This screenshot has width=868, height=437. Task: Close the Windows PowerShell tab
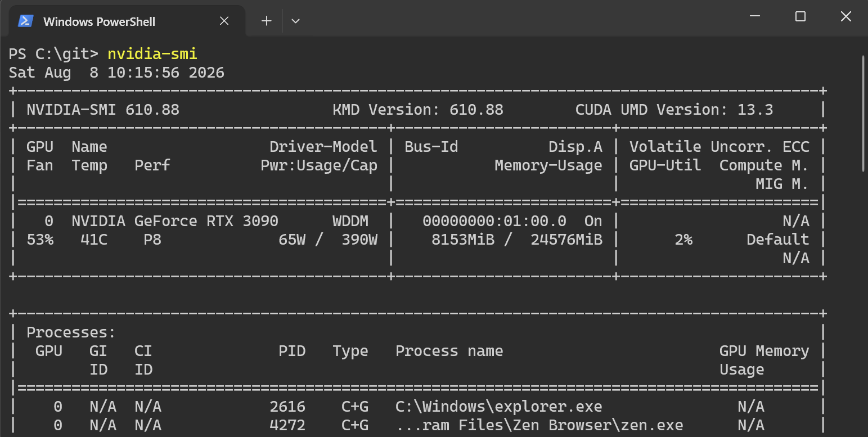coord(224,21)
